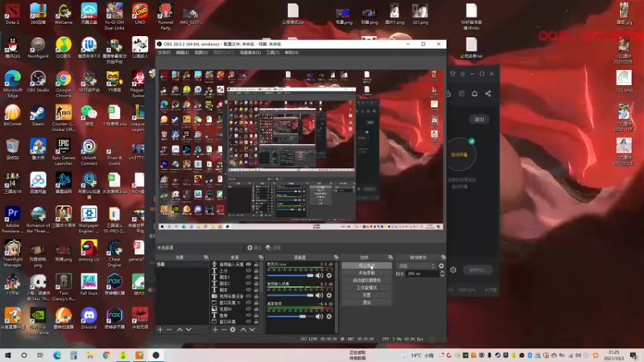Move scene up in the Scenes dock
Screen dimensions: 644x362
click(x=180, y=330)
